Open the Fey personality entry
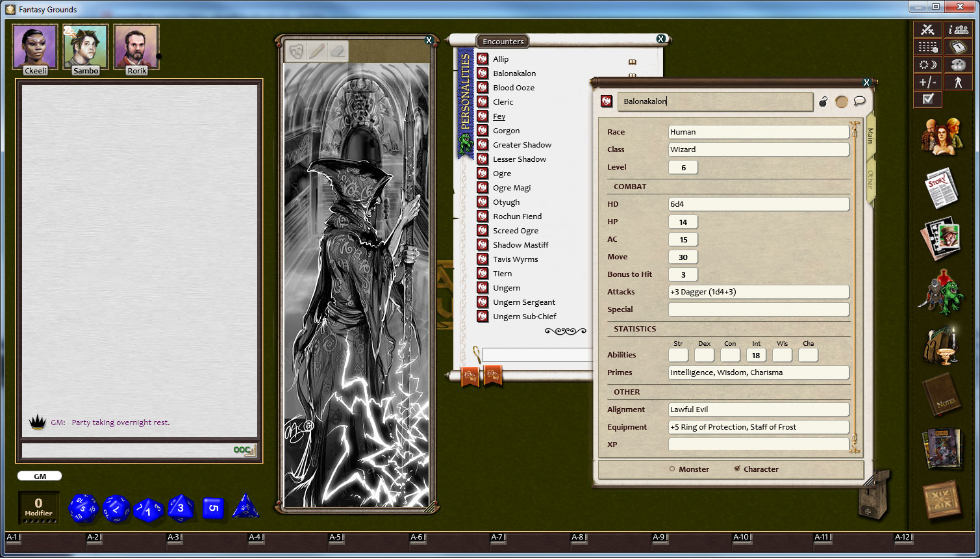The height and width of the screenshot is (559, 980). [499, 116]
